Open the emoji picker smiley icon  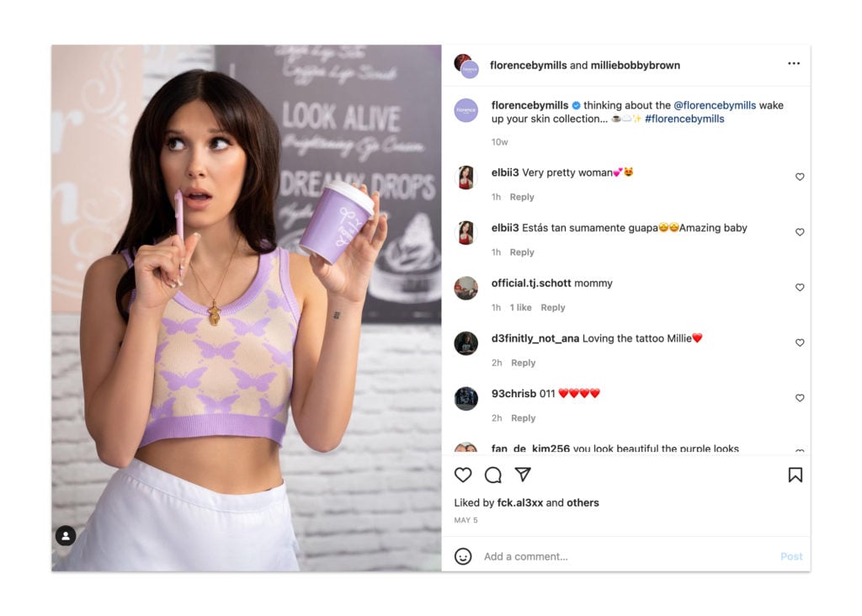463,556
